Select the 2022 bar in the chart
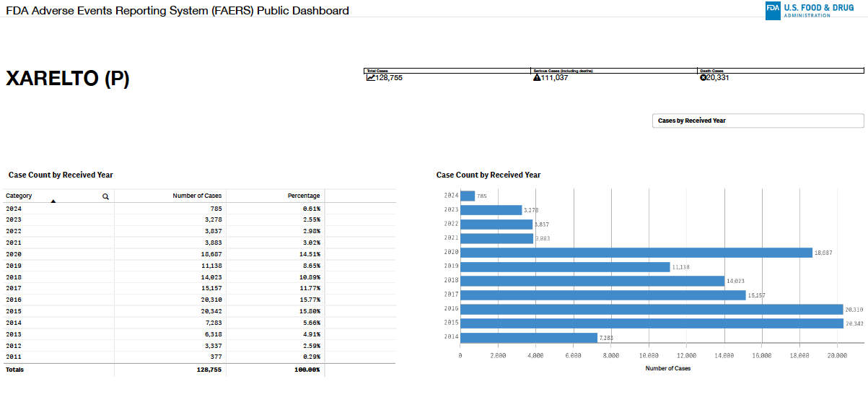This screenshot has width=868, height=405. [496, 225]
